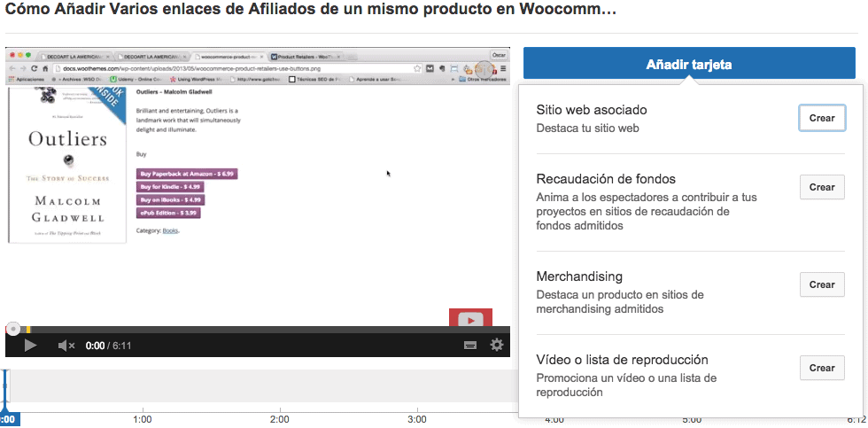Click 'Destaca tu sitio web' description

587,128
